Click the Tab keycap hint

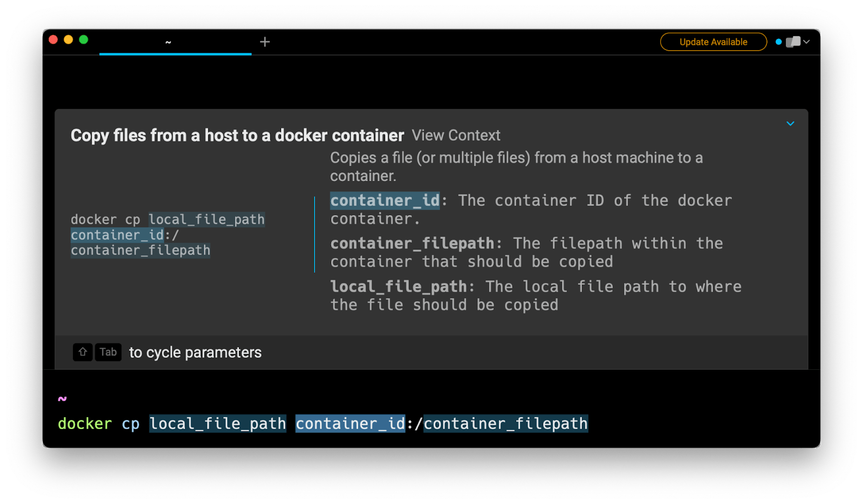108,352
